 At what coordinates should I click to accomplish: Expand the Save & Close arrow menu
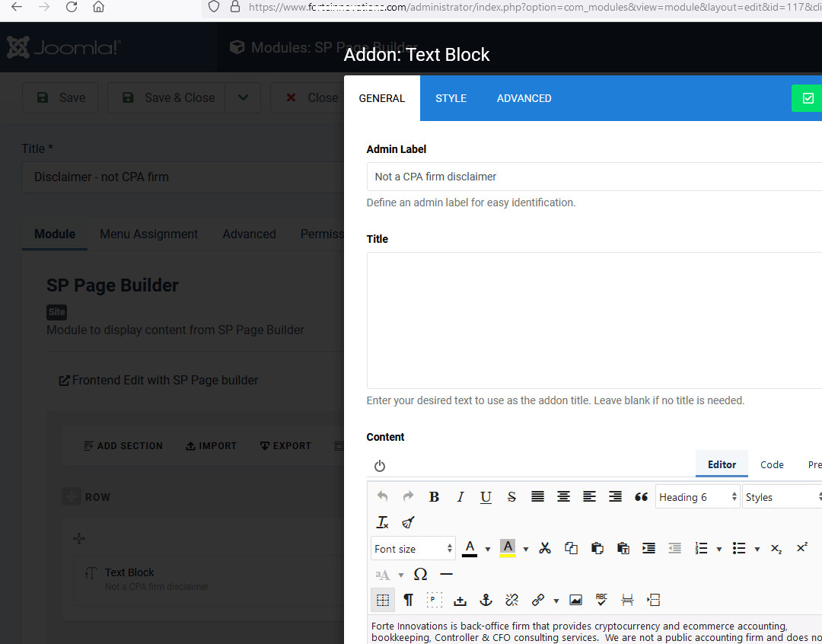click(x=243, y=97)
